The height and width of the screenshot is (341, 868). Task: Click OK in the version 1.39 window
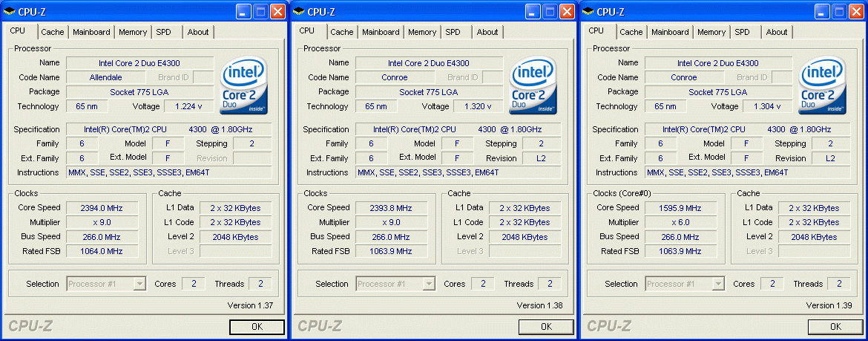pyautogui.click(x=836, y=327)
